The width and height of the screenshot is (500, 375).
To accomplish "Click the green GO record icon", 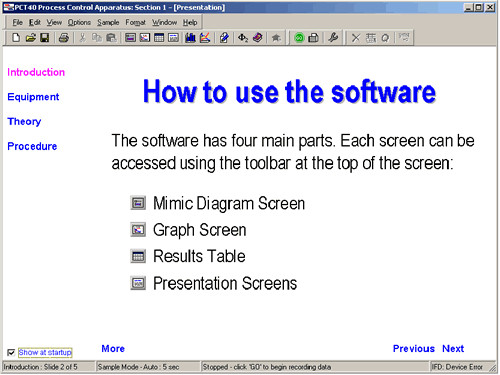I will click(x=299, y=38).
